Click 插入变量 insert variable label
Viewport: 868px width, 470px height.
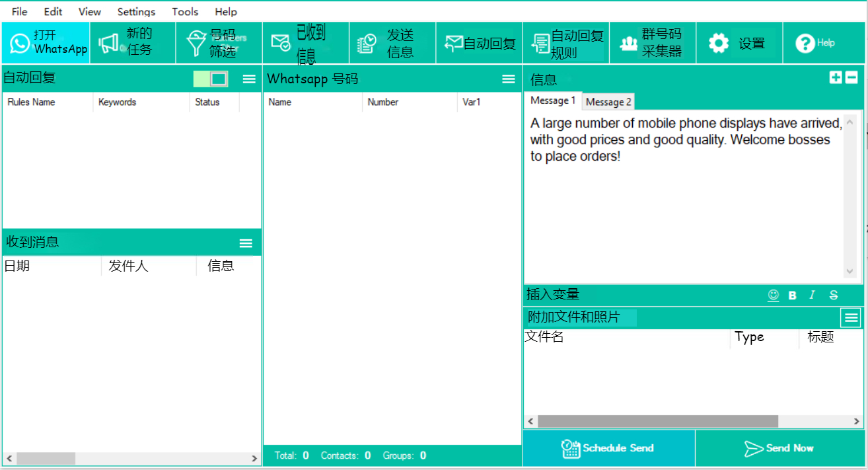553,295
